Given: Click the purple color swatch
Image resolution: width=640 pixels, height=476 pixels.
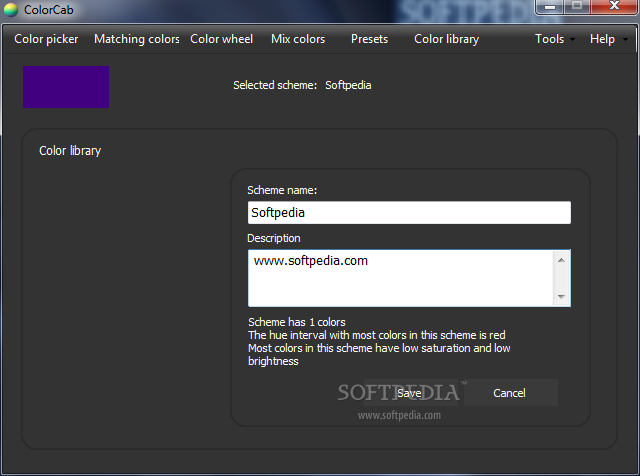Looking at the screenshot, I should pos(66,87).
